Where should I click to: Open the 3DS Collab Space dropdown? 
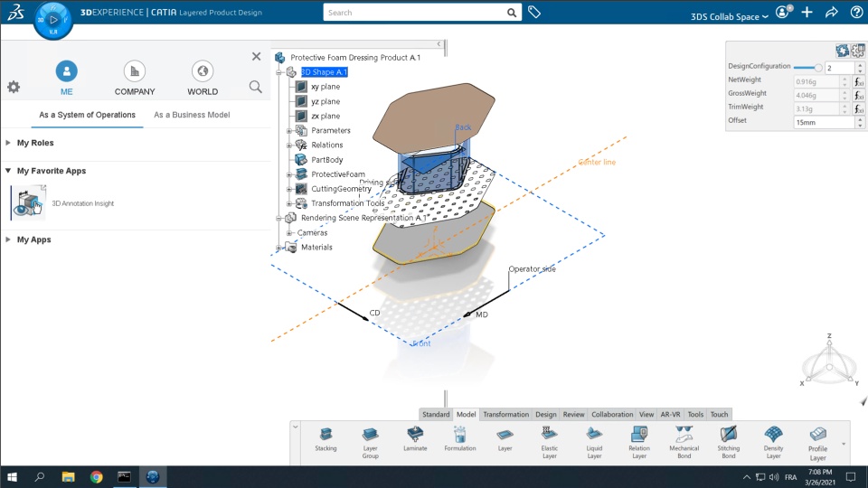729,16
